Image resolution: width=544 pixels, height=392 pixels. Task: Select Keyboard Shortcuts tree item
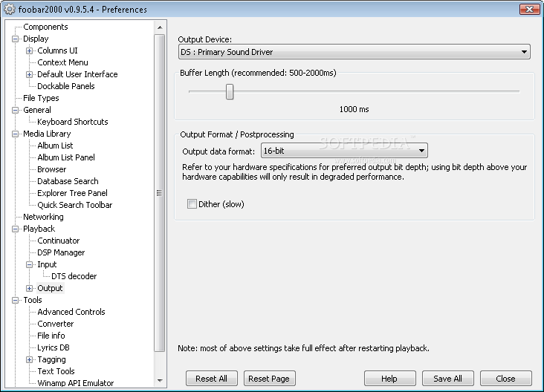[73, 122]
